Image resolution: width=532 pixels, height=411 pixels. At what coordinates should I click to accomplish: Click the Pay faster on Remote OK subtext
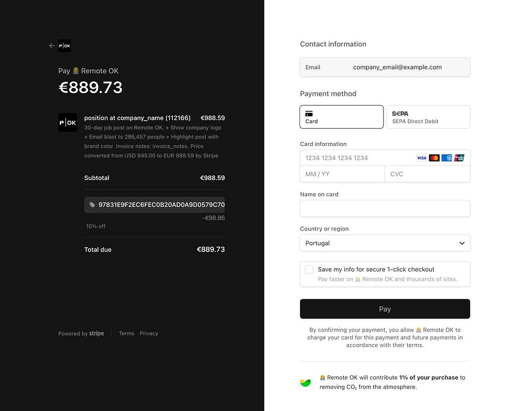click(387, 279)
